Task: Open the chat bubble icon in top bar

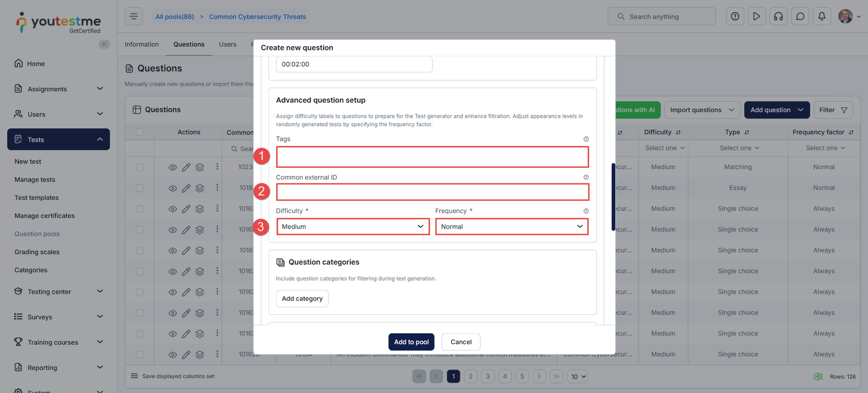Action: click(800, 17)
